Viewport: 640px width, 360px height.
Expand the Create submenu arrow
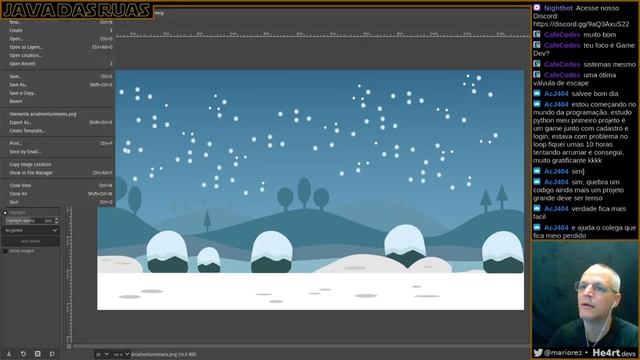click(x=111, y=30)
